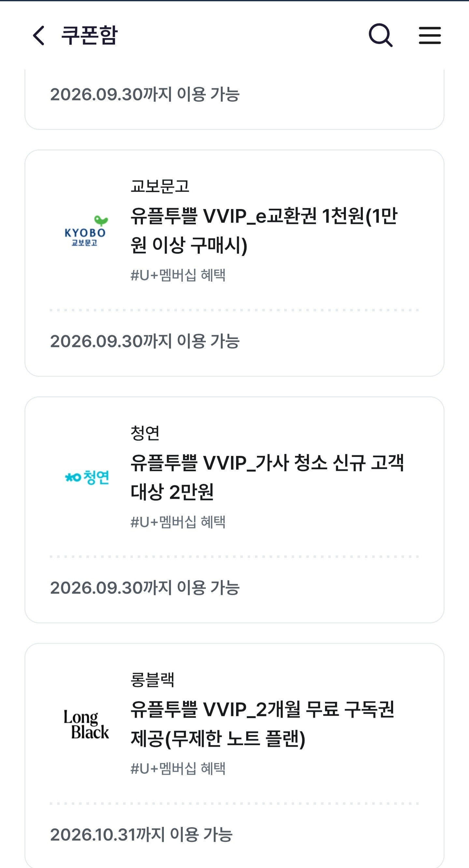Tap the 청연 brand name label
Viewport: 469px width, 868px height.
(145, 433)
